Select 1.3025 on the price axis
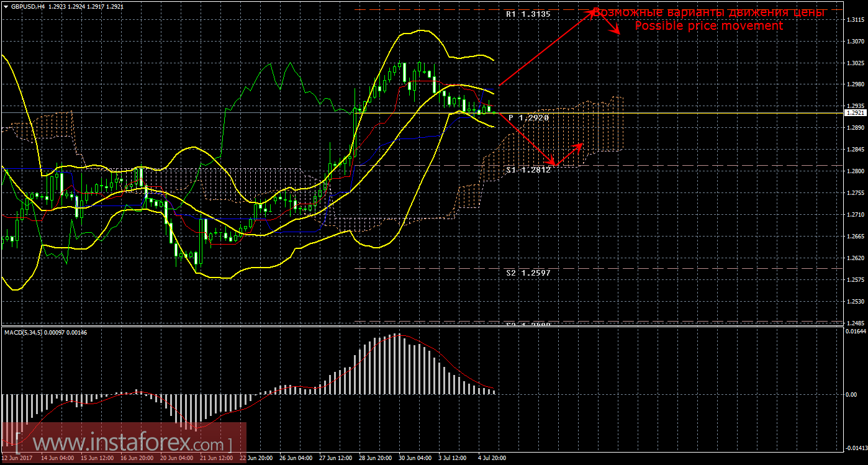This screenshot has height=465, width=868. 856,63
